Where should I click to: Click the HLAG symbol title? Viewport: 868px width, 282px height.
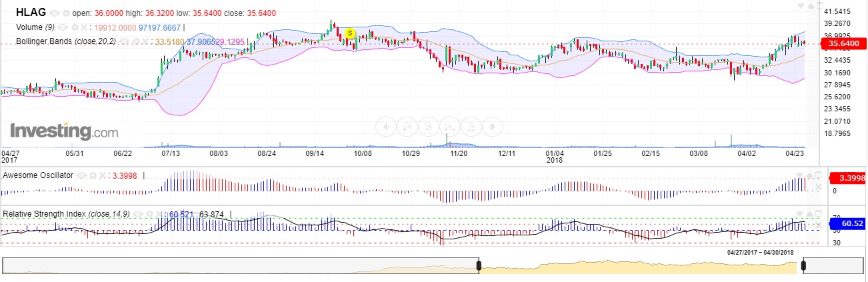tap(31, 13)
